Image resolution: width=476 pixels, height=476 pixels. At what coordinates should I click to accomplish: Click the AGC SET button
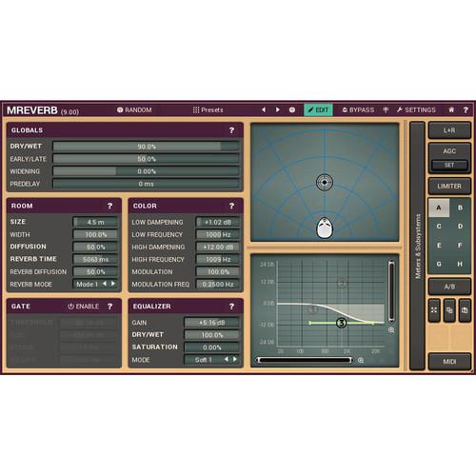[x=449, y=165]
